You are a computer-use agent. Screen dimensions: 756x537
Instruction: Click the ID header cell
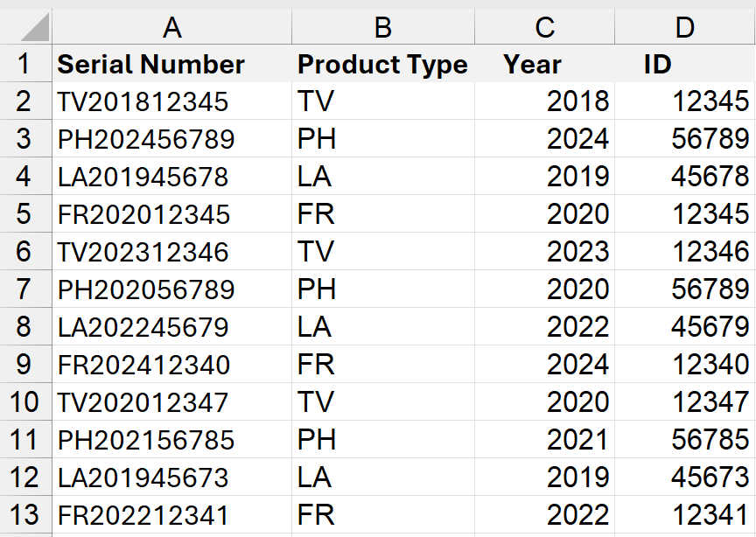(x=658, y=64)
